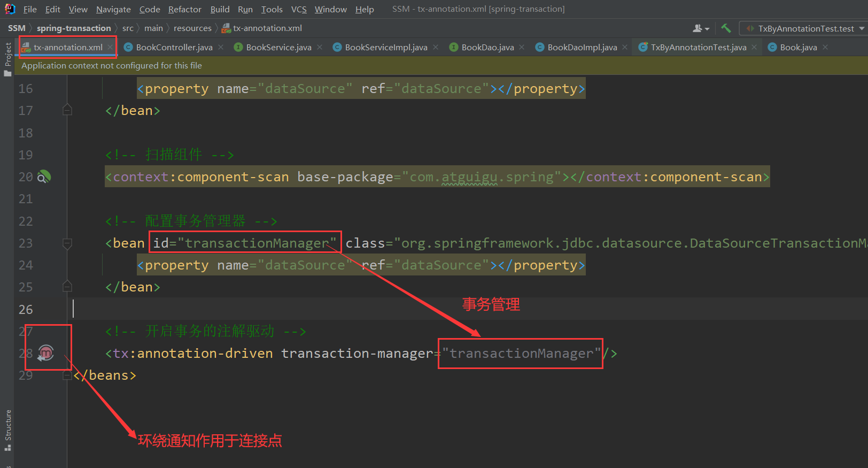Click com.atguigu.spring base-package value
The width and height of the screenshot is (868, 468).
tap(482, 177)
